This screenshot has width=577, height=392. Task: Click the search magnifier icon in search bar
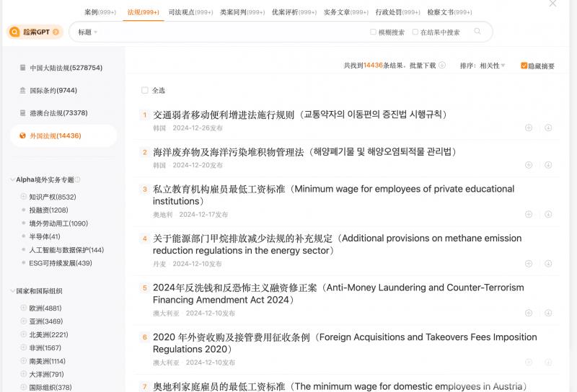pyautogui.click(x=477, y=31)
